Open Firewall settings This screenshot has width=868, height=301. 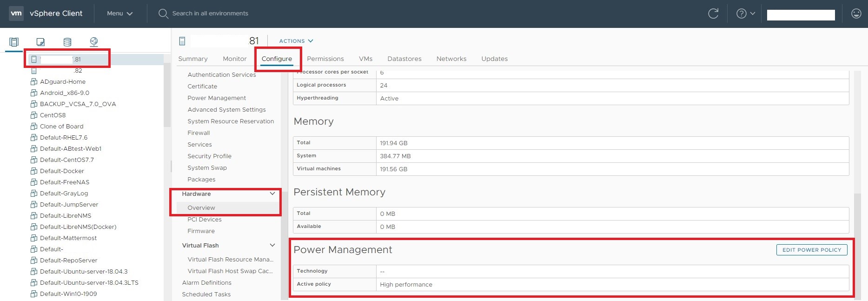[x=199, y=133]
